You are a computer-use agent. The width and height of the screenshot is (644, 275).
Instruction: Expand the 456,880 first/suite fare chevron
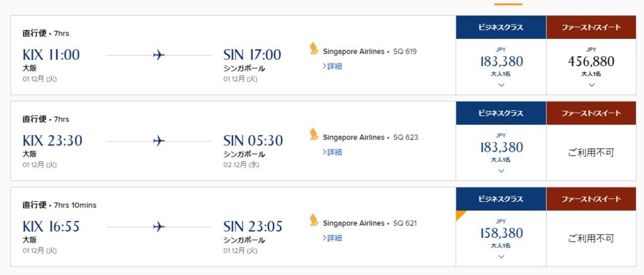pos(591,85)
